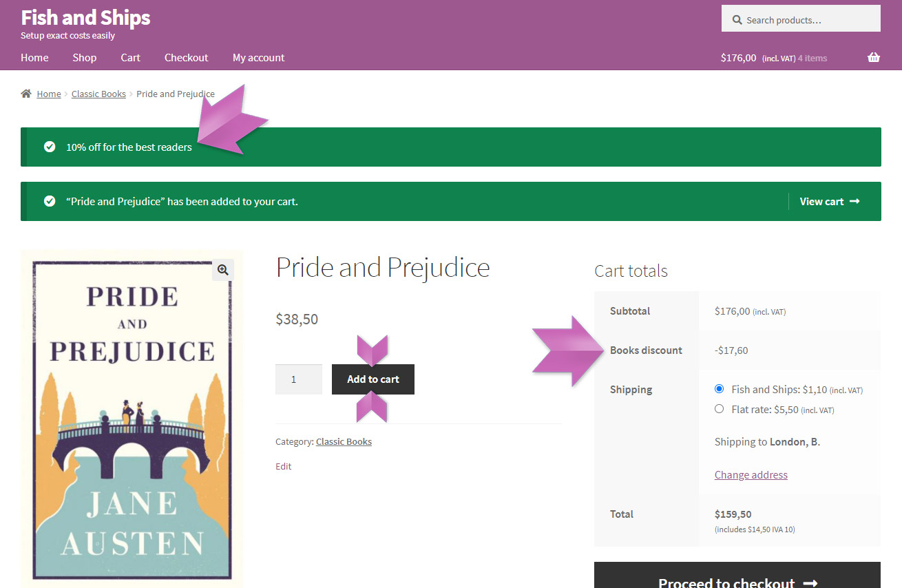
Task: Select the Fish and Ships $1,10 shipping option
Action: coord(719,388)
